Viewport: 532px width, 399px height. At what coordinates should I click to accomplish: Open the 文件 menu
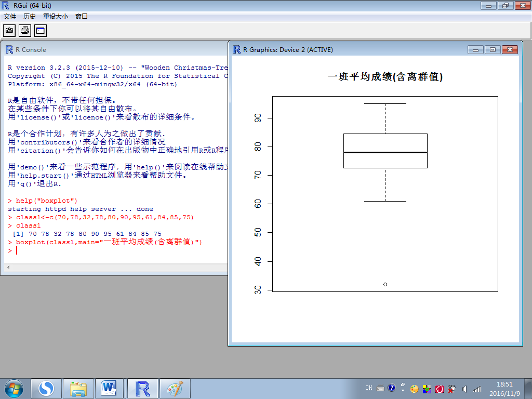click(x=10, y=16)
